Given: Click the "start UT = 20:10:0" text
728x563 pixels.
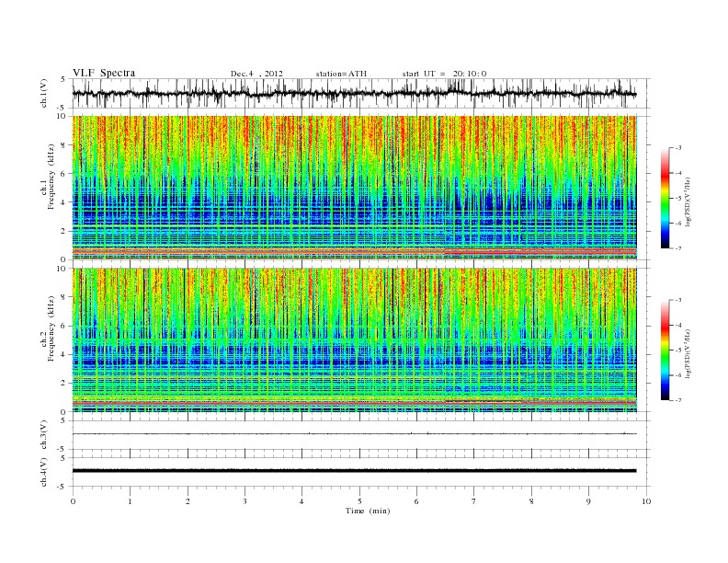Looking at the screenshot, I should tap(444, 74).
